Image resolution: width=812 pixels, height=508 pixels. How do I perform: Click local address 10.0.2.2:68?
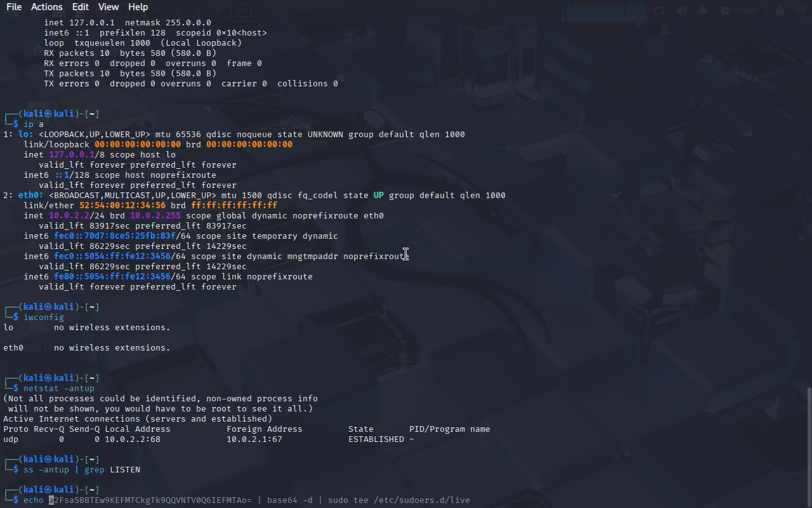[133, 439]
